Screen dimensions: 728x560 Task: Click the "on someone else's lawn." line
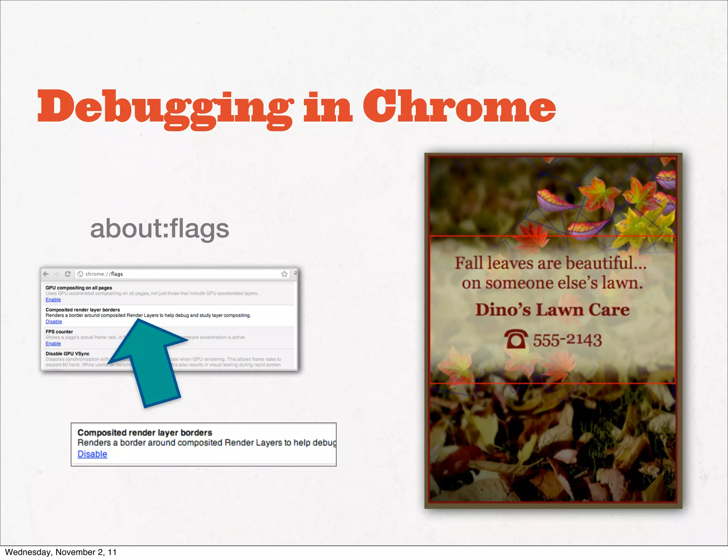click(552, 283)
